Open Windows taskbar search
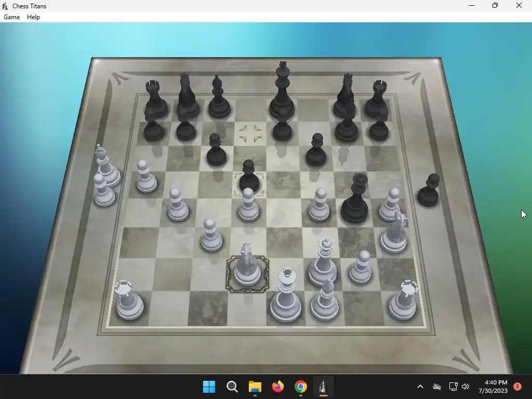The image size is (532, 399). tap(232, 387)
